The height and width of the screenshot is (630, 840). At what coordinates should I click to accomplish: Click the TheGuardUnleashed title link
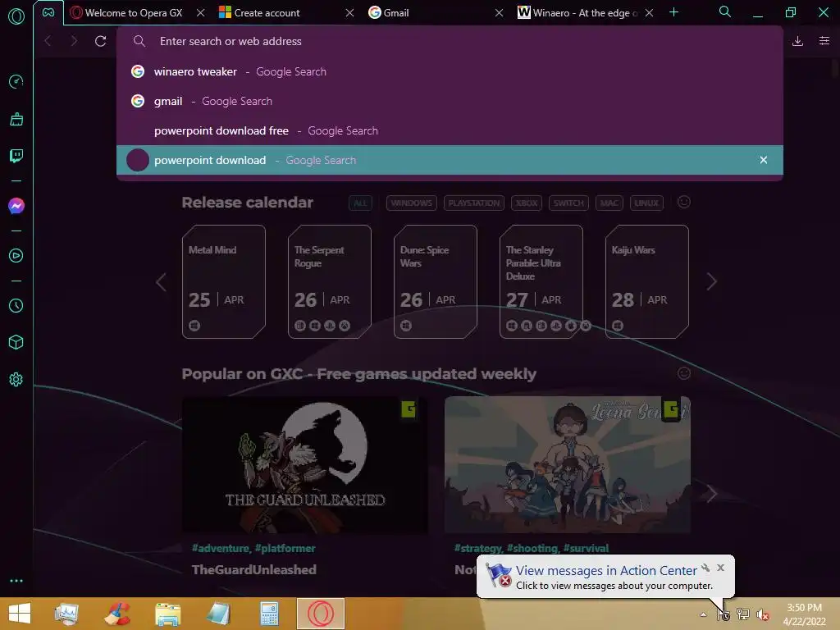(254, 569)
